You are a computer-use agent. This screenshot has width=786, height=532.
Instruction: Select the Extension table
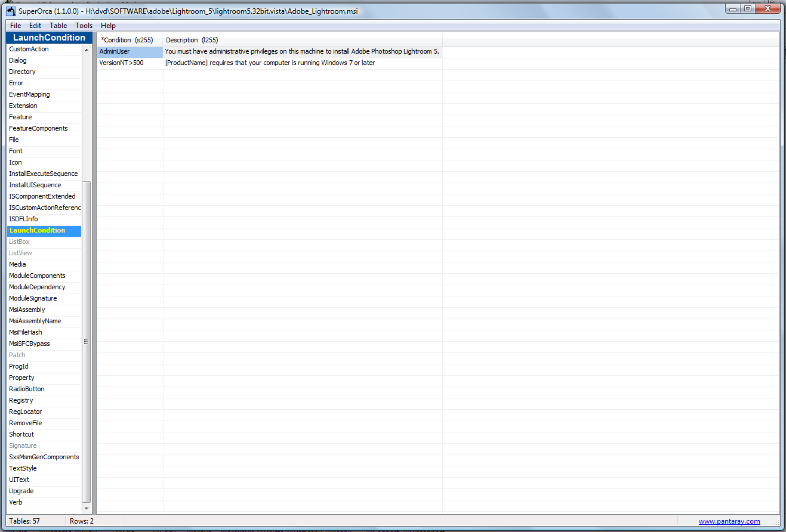44,106
